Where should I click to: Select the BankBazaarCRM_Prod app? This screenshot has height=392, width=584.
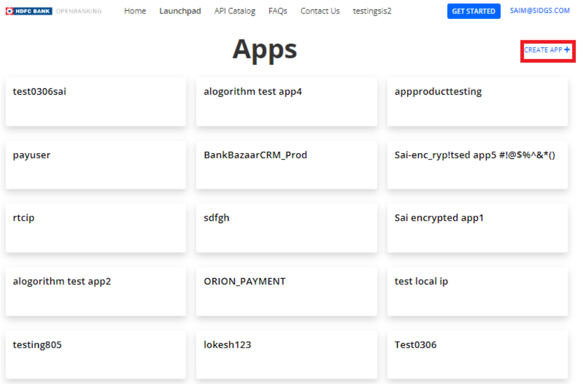point(286,165)
